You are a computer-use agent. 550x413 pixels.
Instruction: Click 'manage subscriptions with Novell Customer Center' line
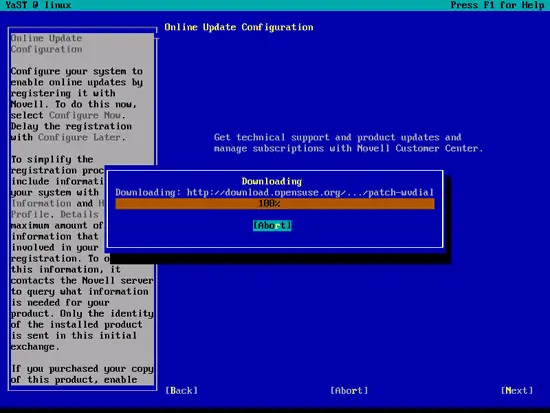tap(348, 148)
